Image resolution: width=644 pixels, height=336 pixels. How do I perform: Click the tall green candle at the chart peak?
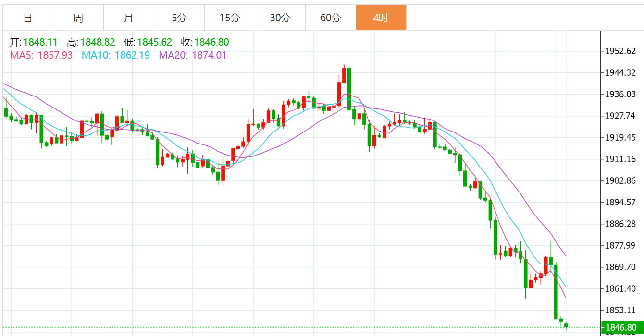[349, 89]
